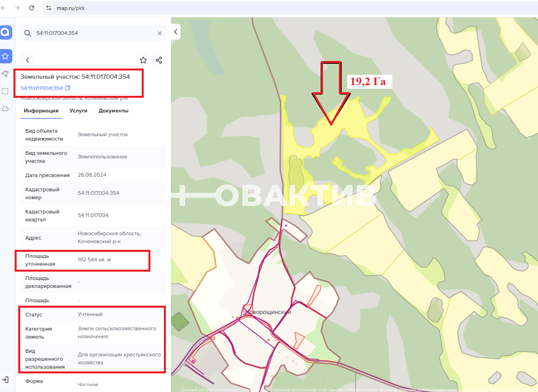Share the land plot via share icon
The height and width of the screenshot is (392, 538).
click(x=159, y=60)
